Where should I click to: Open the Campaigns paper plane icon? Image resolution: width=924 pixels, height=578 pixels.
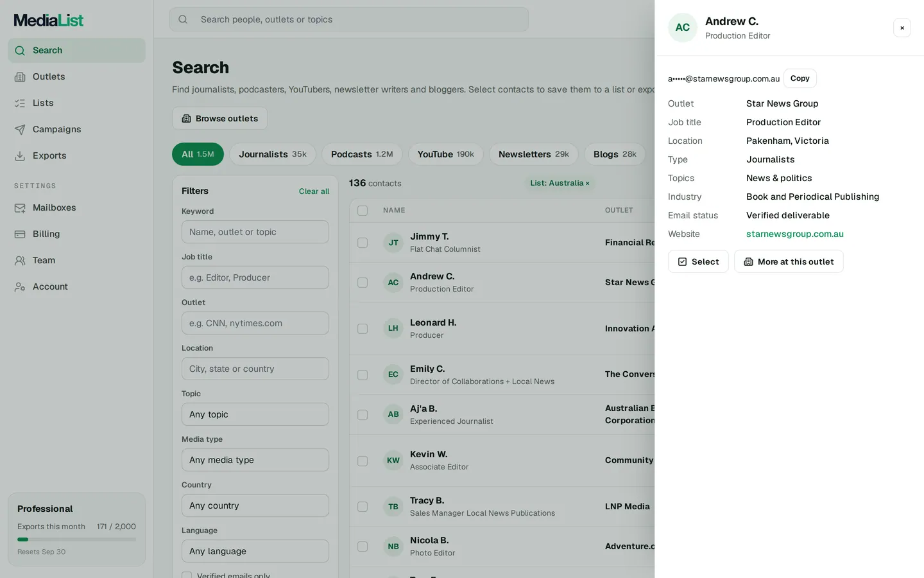(20, 129)
